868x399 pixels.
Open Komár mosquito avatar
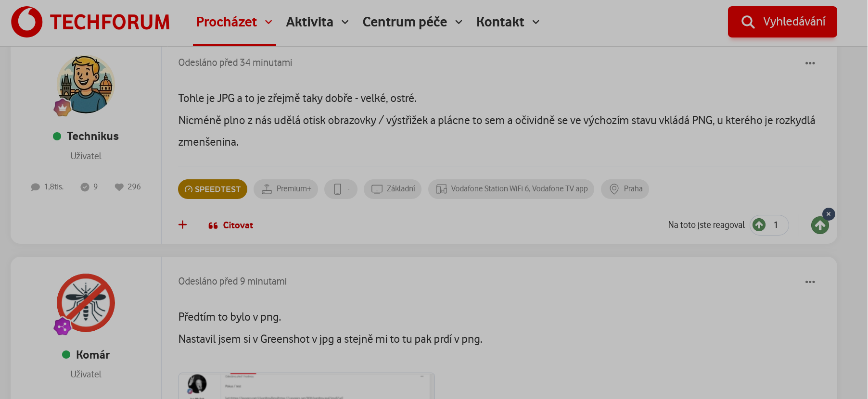(86, 303)
